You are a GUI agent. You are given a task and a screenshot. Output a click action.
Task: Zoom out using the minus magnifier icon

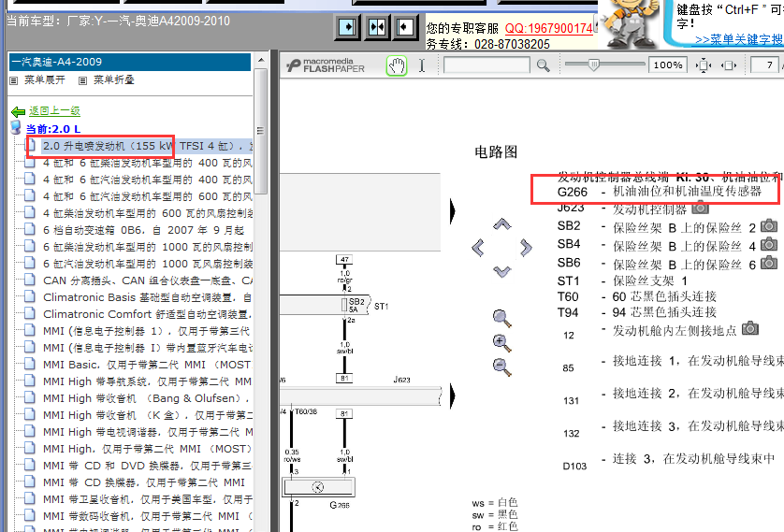(x=501, y=367)
